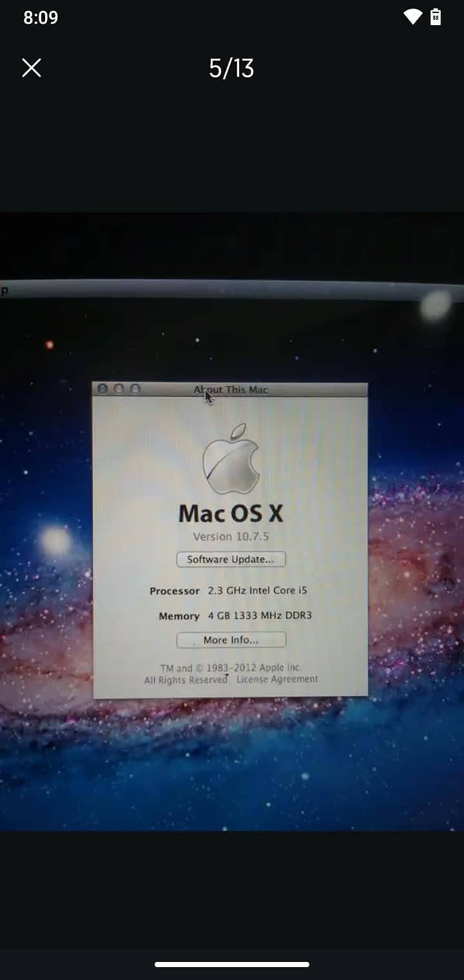Tap the Wi-Fi status icon
The height and width of the screenshot is (980, 464).
coord(412,17)
